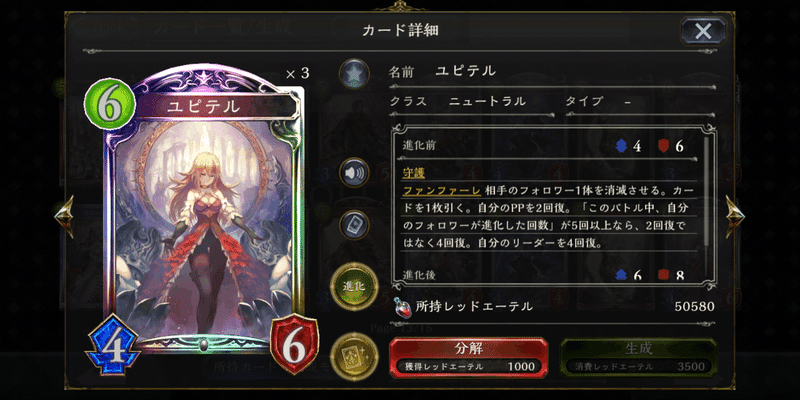Close the カード詳細 dialog
This screenshot has height=400, width=800.
[703, 31]
